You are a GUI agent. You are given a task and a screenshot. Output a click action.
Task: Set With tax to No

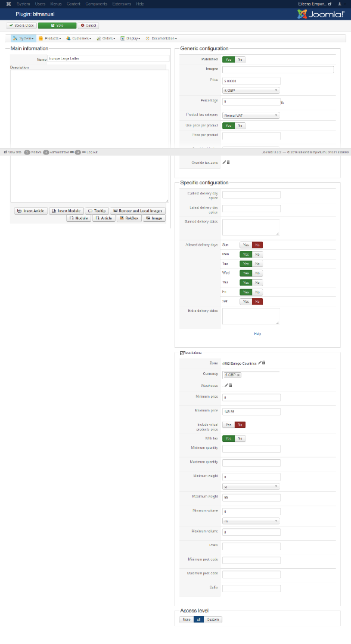pos(240,439)
